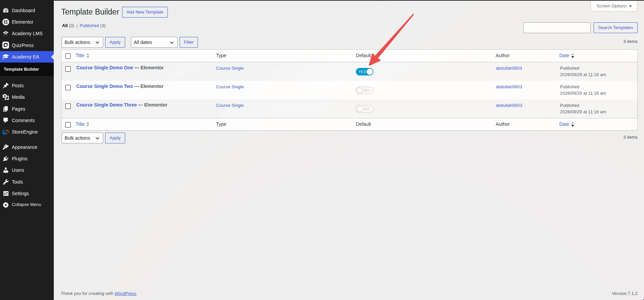Open the Template Builder submenu item
644x300 pixels.
[21, 69]
